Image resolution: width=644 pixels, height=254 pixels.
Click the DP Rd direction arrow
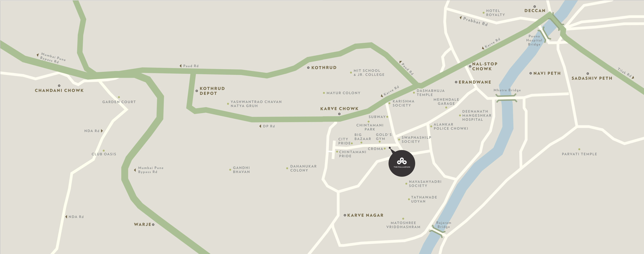point(260,126)
